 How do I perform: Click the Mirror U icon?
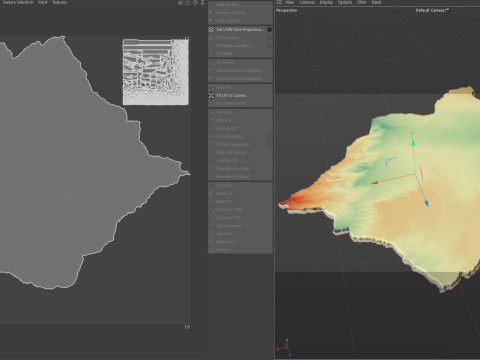(x=211, y=112)
